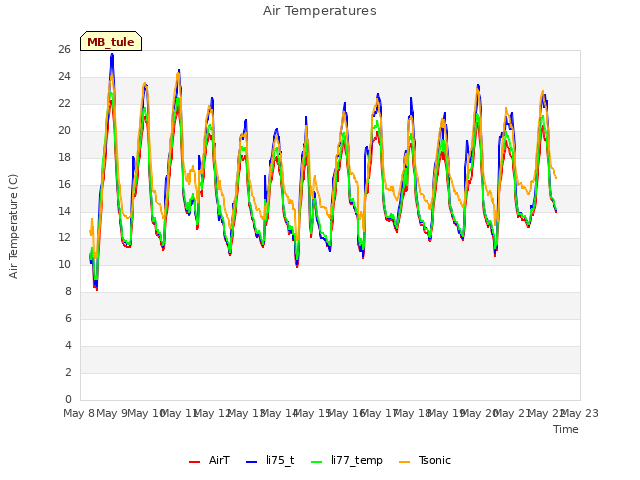The image size is (640, 480).
Task: Click the Air Temperatures chart title
Action: (x=320, y=11)
